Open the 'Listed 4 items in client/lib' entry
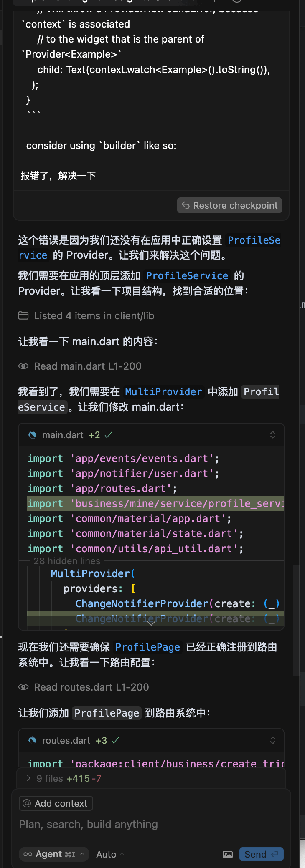305x868 pixels. coord(94,316)
